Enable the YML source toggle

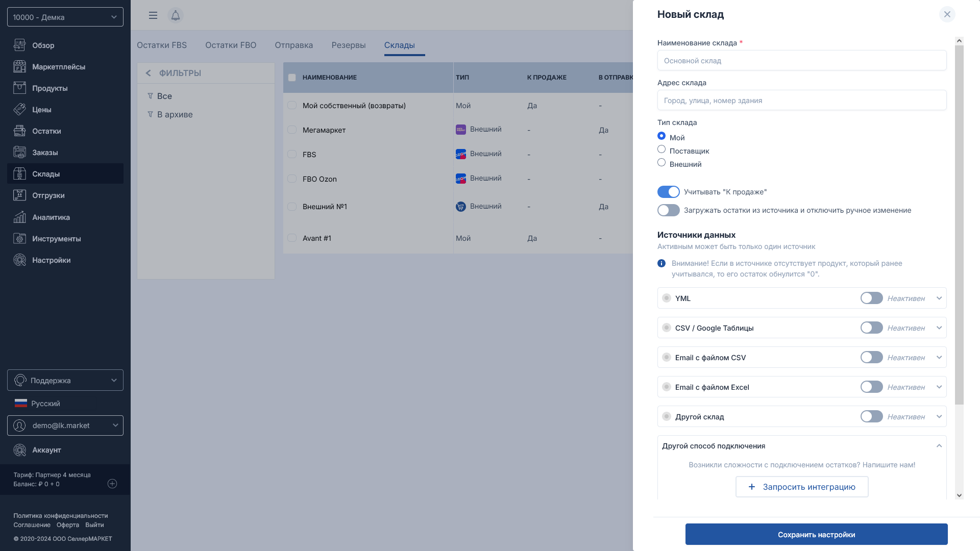pyautogui.click(x=872, y=298)
